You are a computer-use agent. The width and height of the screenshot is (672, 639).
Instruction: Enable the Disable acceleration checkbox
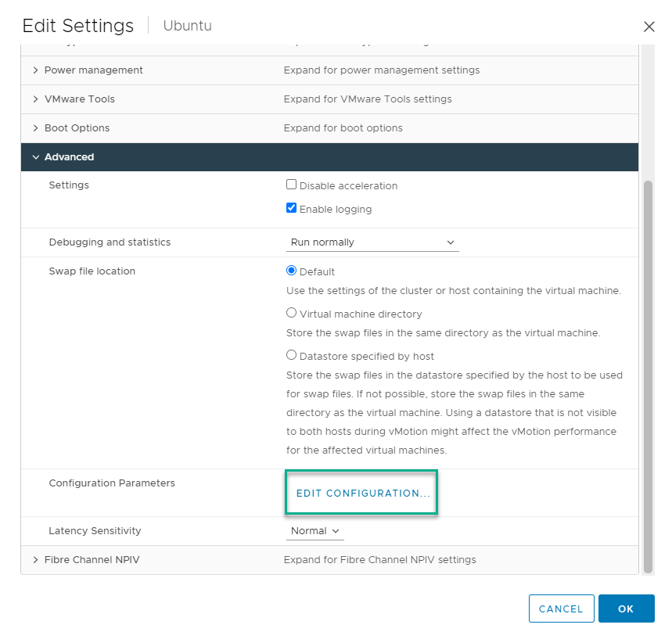point(292,185)
